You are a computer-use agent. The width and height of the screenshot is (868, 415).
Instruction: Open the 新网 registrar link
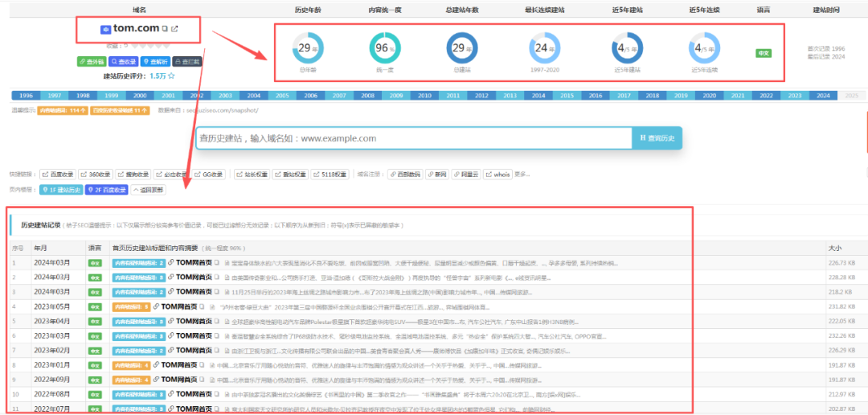[x=437, y=174]
